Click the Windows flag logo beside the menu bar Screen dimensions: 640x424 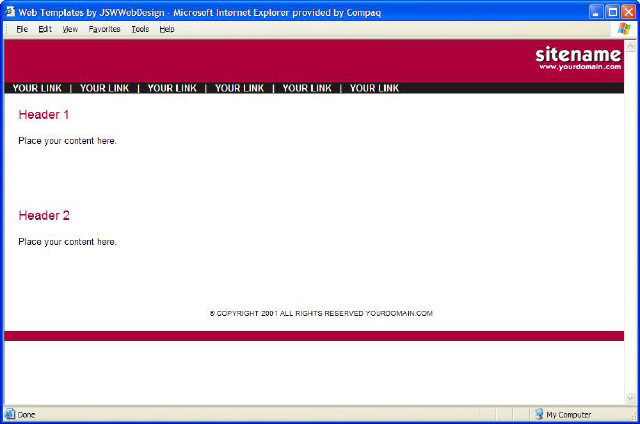(625, 29)
